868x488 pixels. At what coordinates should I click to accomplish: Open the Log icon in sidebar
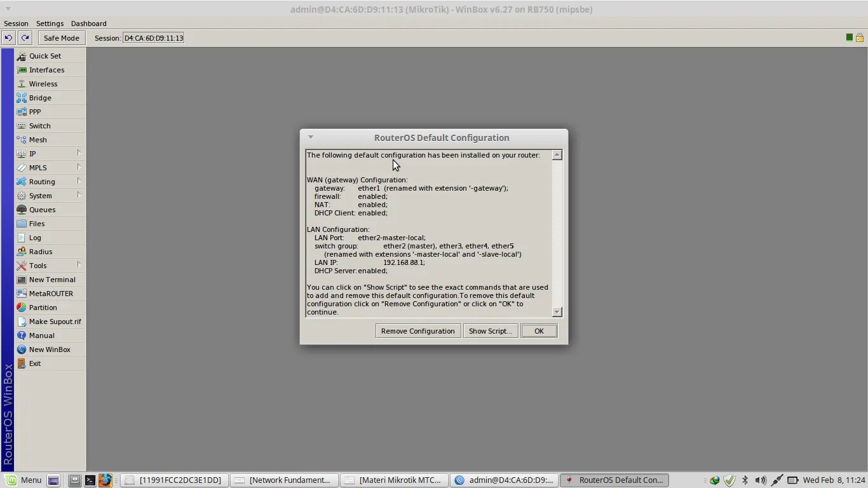coord(22,238)
